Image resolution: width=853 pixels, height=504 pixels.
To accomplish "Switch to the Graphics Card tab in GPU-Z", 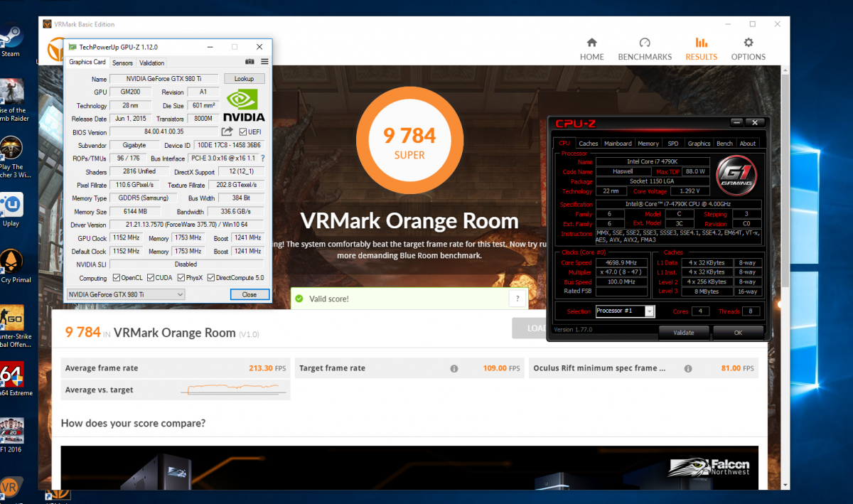I will click(87, 62).
